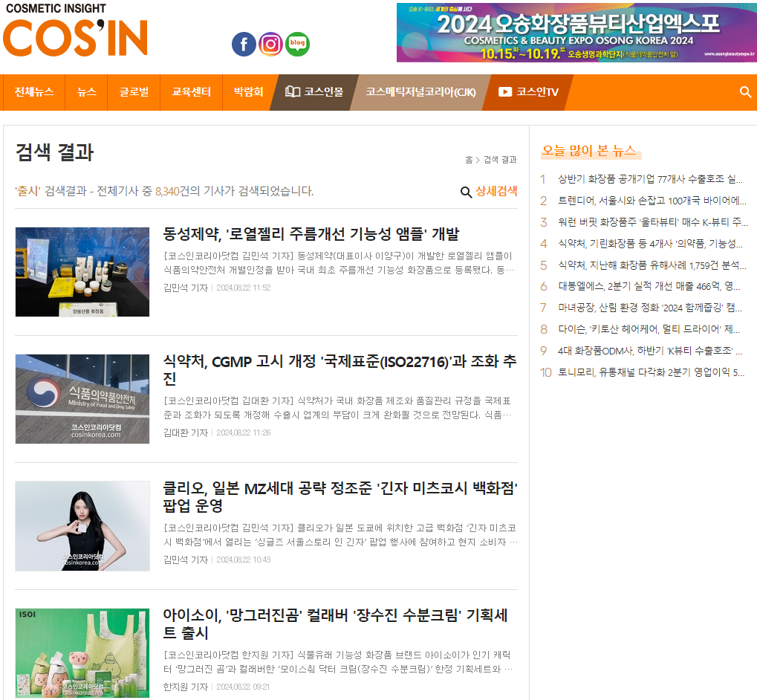Open the Instagram social icon
The width and height of the screenshot is (757, 700).
pos(271,45)
